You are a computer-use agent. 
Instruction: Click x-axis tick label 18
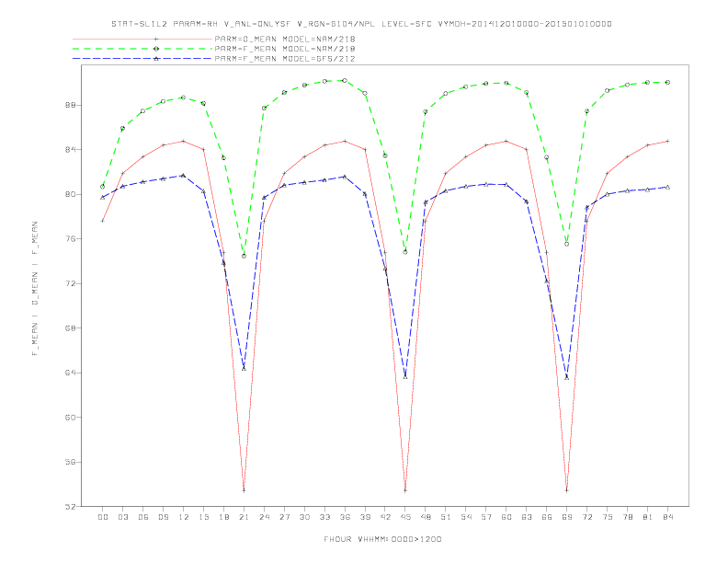coord(223,517)
